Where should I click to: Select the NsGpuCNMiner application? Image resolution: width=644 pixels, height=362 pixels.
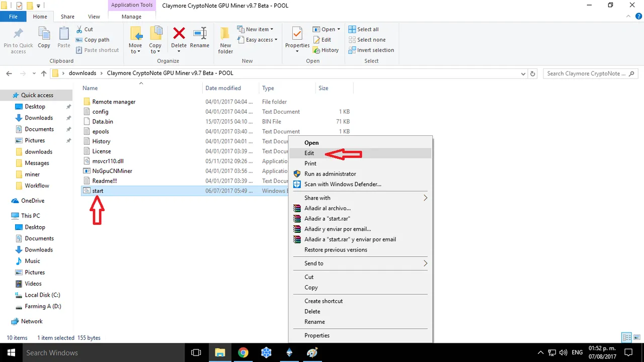point(112,171)
